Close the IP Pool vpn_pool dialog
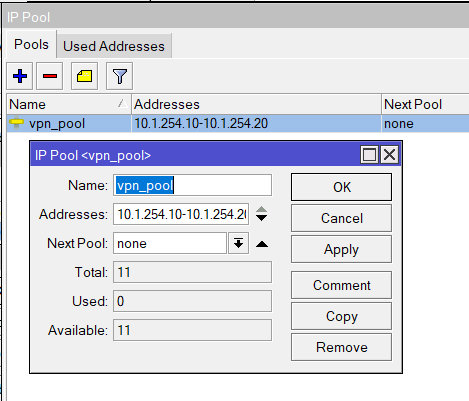469x401 pixels. 389,155
